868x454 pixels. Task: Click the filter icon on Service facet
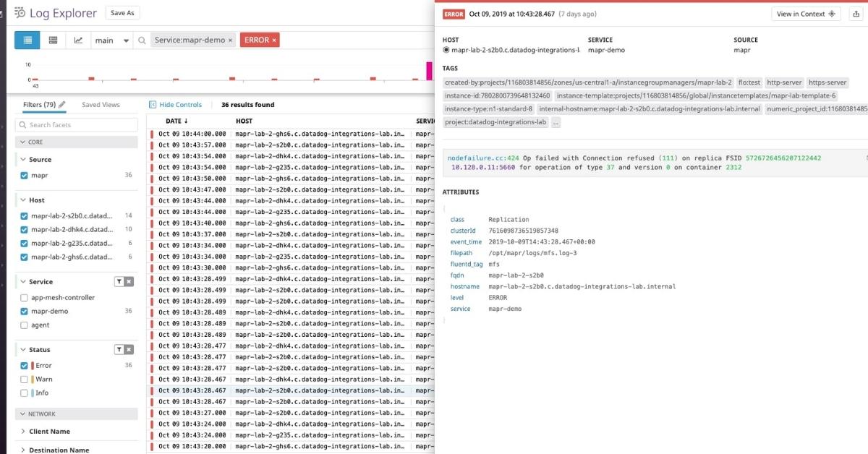pyautogui.click(x=119, y=282)
